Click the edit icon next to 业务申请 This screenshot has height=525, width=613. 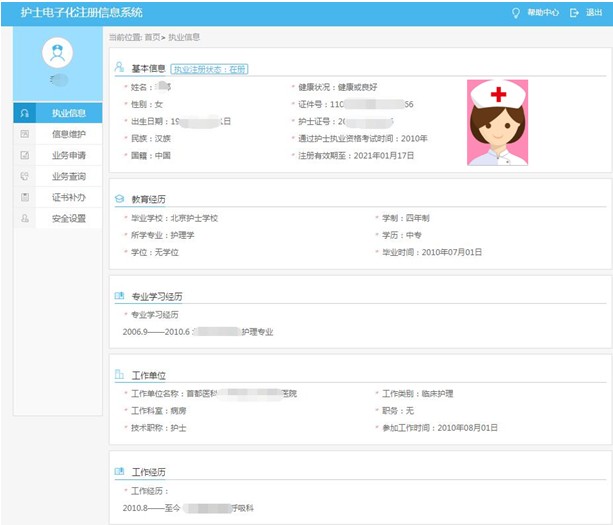[24, 155]
